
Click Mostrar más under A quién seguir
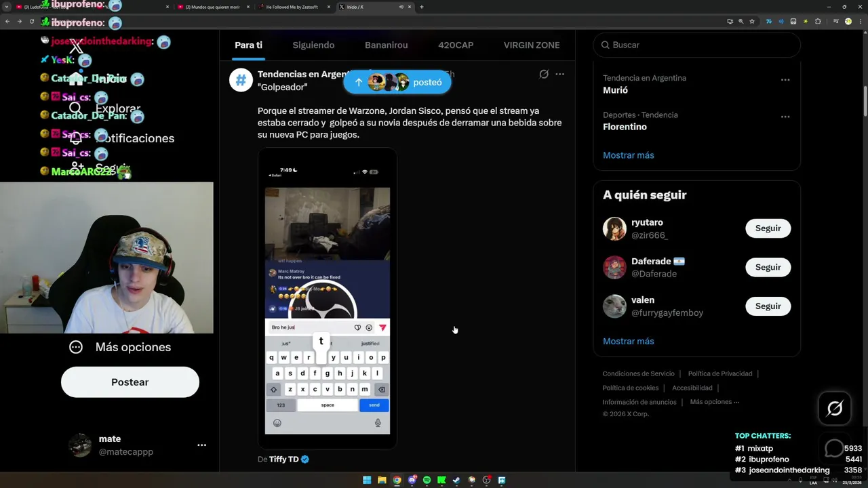pos(629,341)
